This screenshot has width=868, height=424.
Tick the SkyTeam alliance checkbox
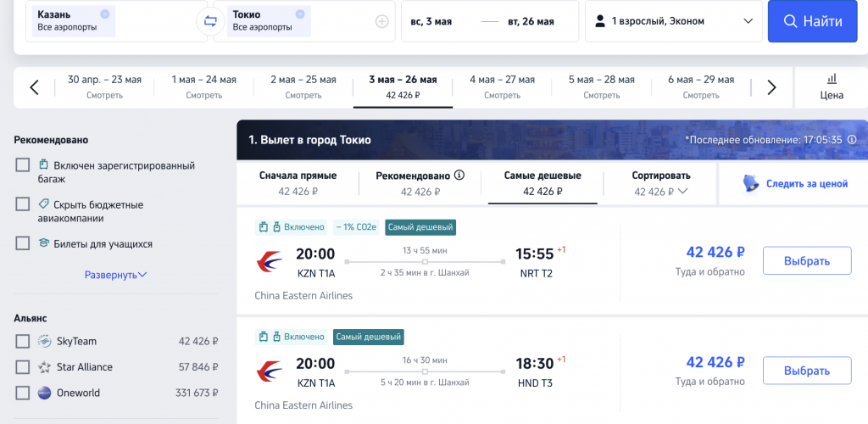[23, 341]
